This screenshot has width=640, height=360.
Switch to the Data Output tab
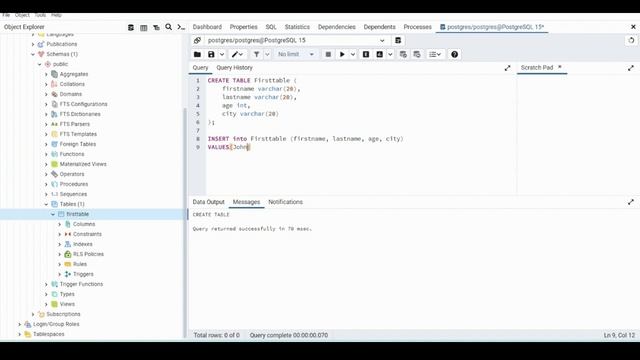[x=209, y=202]
